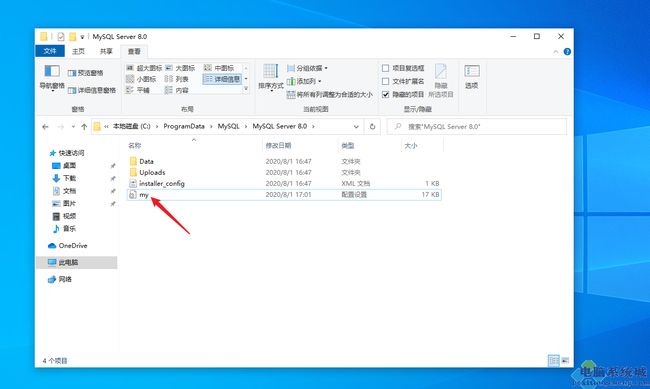650x389 pixels.
Task: Select Medium icons layout
Action: (219, 68)
